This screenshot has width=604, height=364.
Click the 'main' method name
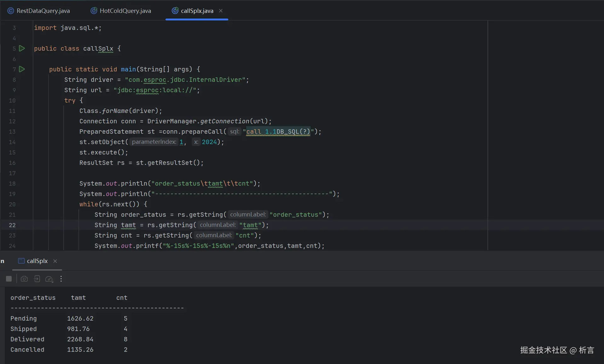[x=128, y=69]
